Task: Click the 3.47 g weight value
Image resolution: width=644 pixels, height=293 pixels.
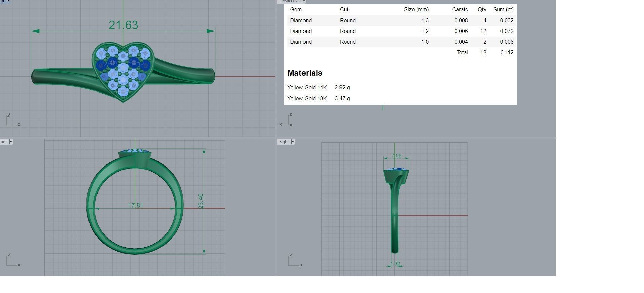Action: (342, 99)
